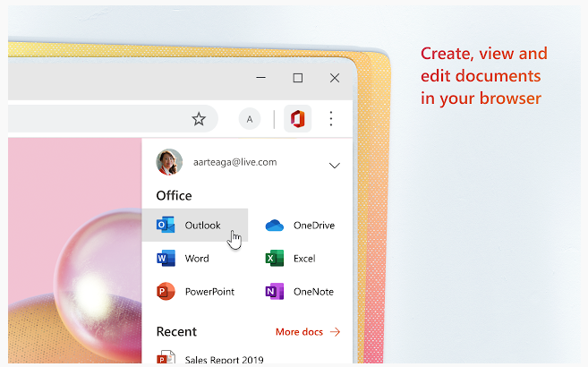This screenshot has width=588, height=367.
Task: Open Word from the Office list
Action: (x=183, y=259)
